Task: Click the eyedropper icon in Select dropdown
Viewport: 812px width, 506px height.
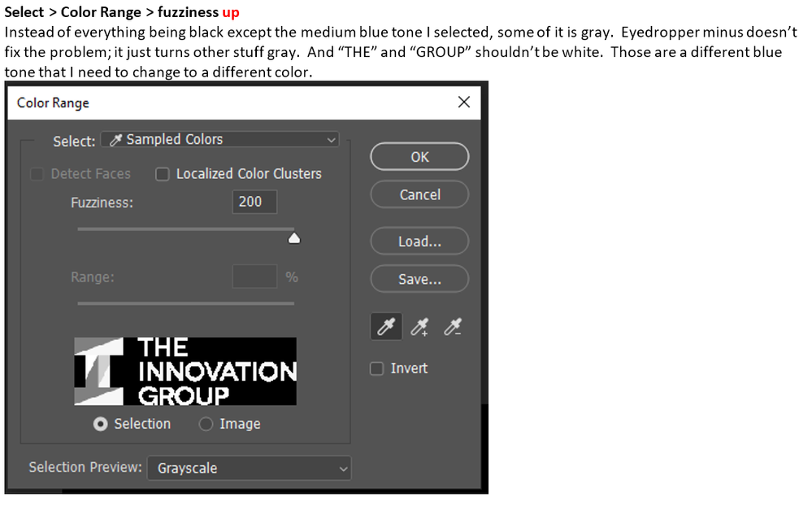Action: point(115,139)
